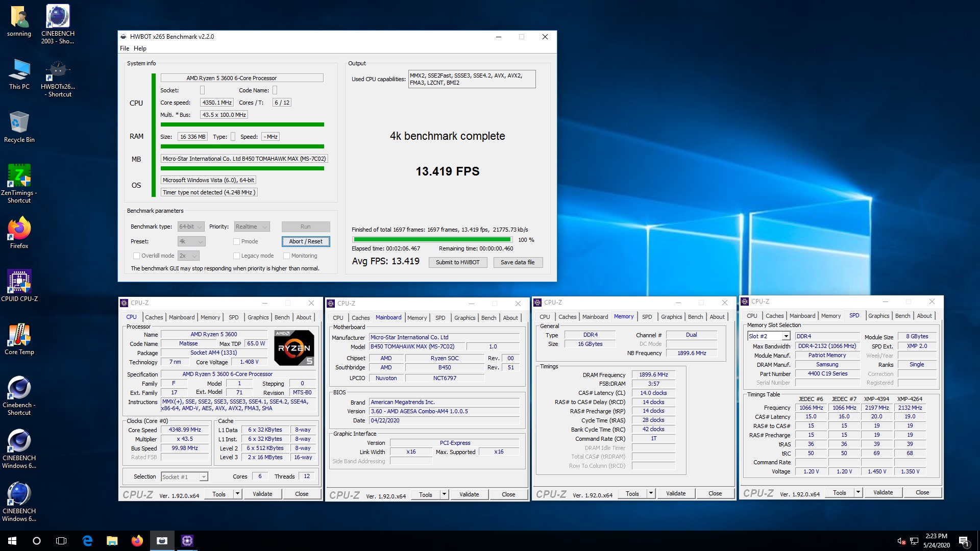Switch to CPU-Z taskbar item
Viewport: 980px width, 551px height.
pyautogui.click(x=187, y=541)
